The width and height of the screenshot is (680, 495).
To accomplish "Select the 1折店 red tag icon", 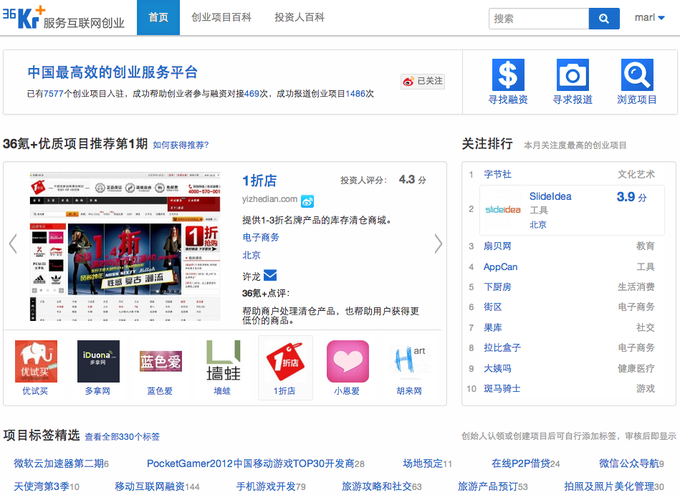I will tap(285, 361).
